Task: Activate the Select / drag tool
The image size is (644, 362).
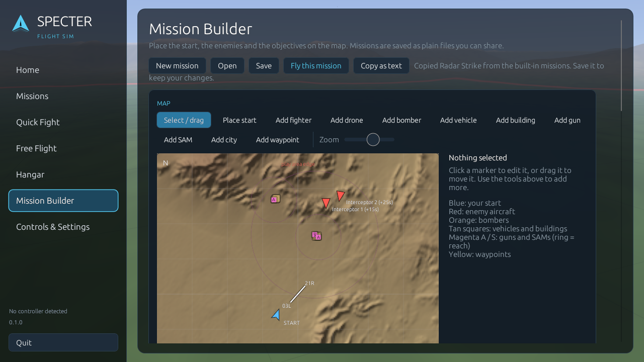Action: (x=184, y=120)
